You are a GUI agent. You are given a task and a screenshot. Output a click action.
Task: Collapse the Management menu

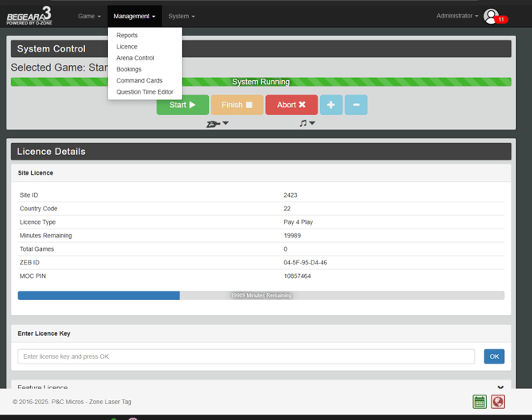(x=134, y=16)
